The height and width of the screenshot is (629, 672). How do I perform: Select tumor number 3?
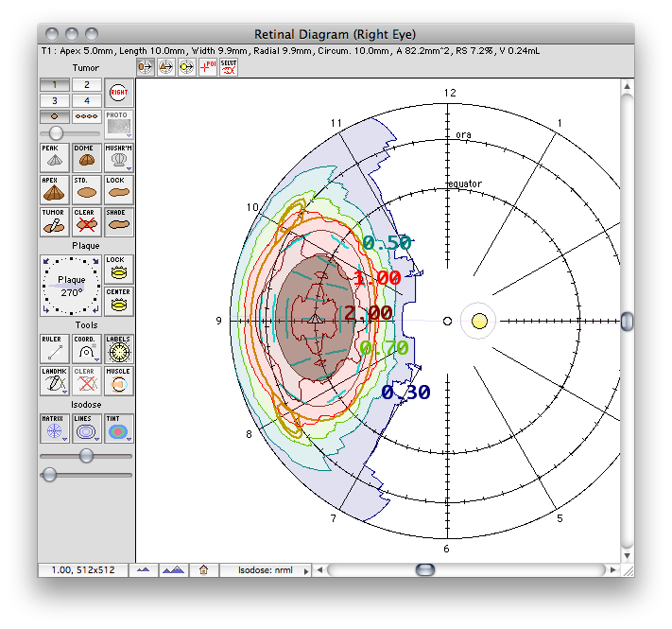(55, 101)
